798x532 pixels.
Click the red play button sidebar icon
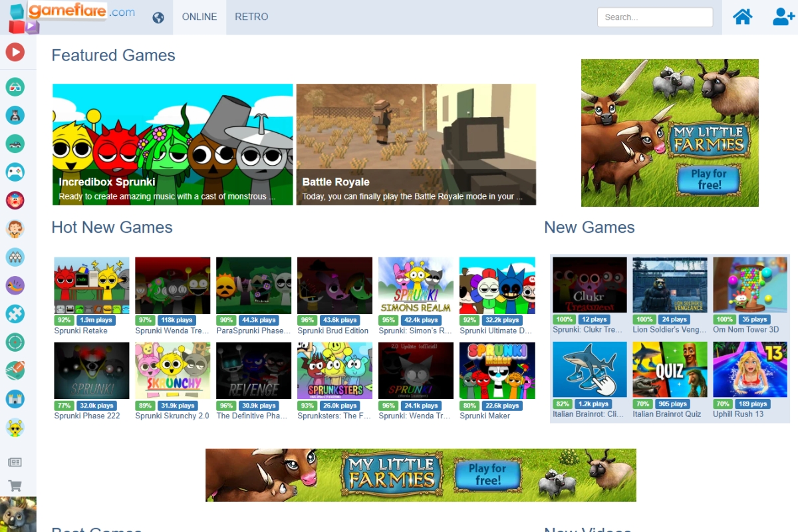click(15, 52)
